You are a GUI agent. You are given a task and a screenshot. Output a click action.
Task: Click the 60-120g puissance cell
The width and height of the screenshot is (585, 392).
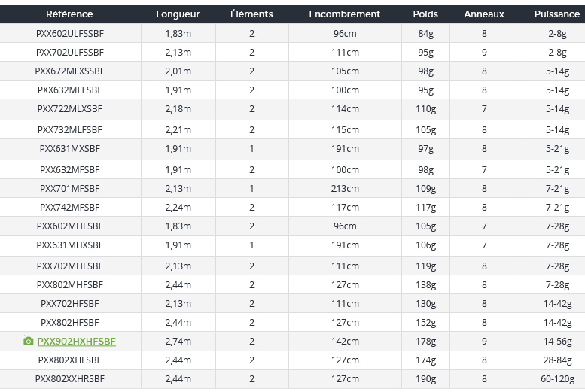557,379
